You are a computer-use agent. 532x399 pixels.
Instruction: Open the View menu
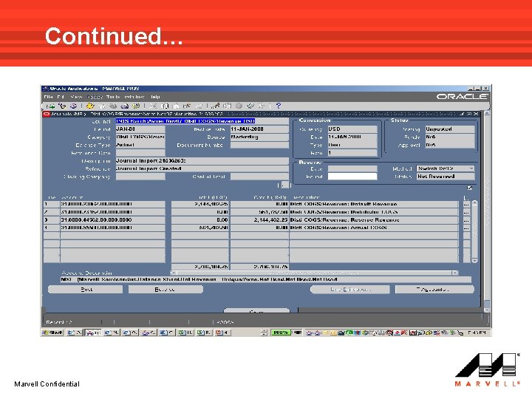76,97
